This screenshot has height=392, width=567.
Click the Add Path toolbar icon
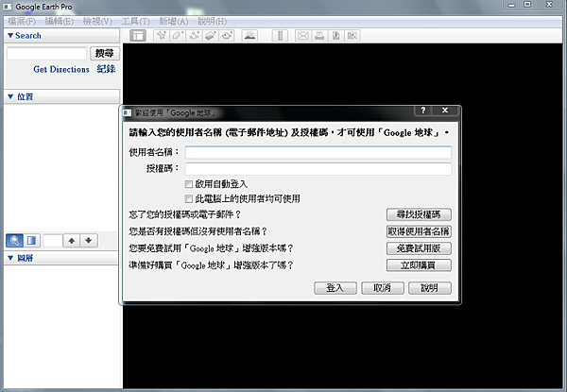tap(194, 36)
